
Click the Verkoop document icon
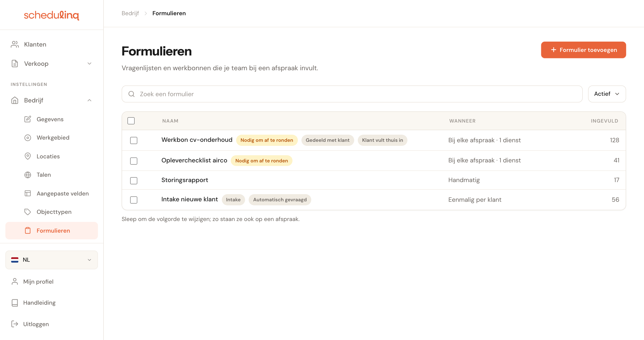15,64
